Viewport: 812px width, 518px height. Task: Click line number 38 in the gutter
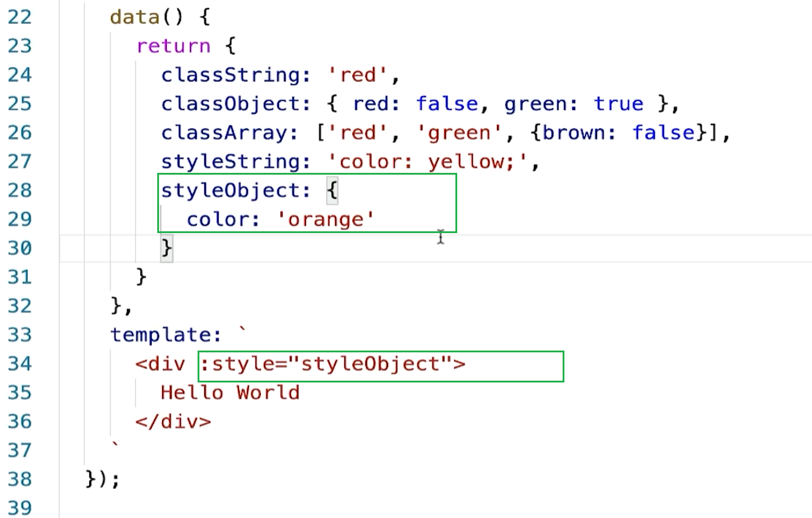tap(19, 479)
